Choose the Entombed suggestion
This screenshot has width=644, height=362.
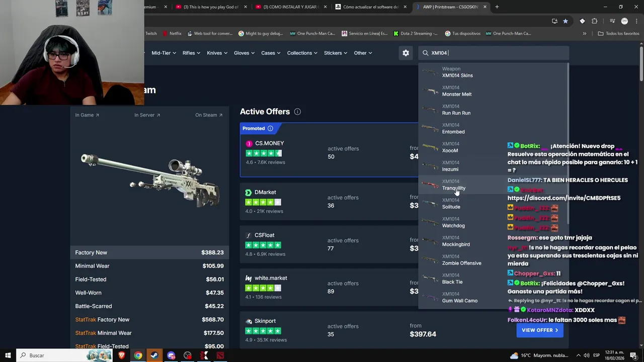pyautogui.click(x=493, y=128)
